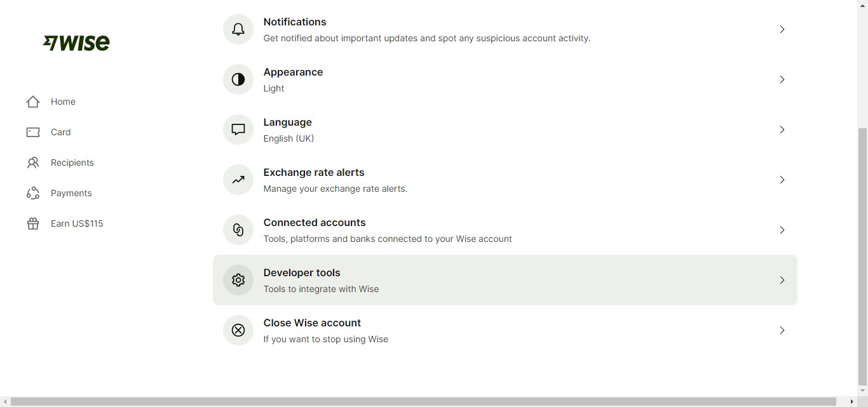Open Close Wise account settings
868x407 pixels.
[782, 330]
